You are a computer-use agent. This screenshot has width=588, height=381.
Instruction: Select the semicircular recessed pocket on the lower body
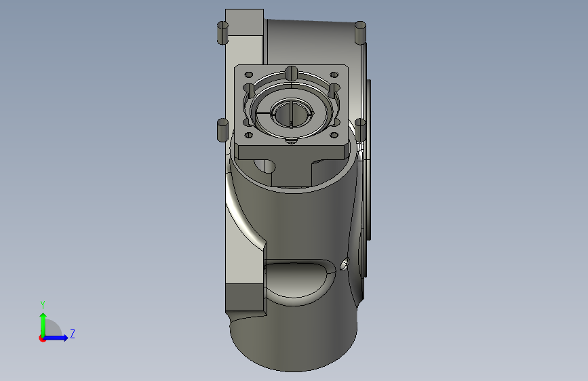coord(299,283)
